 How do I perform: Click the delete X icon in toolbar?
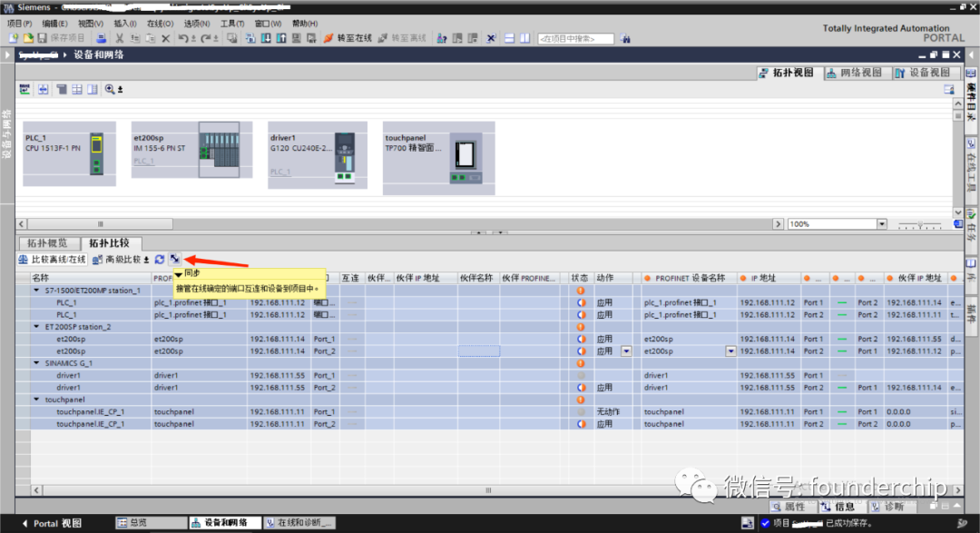point(166,38)
